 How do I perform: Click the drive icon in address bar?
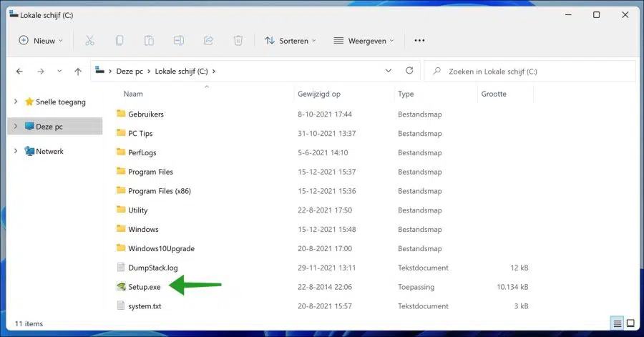99,70
